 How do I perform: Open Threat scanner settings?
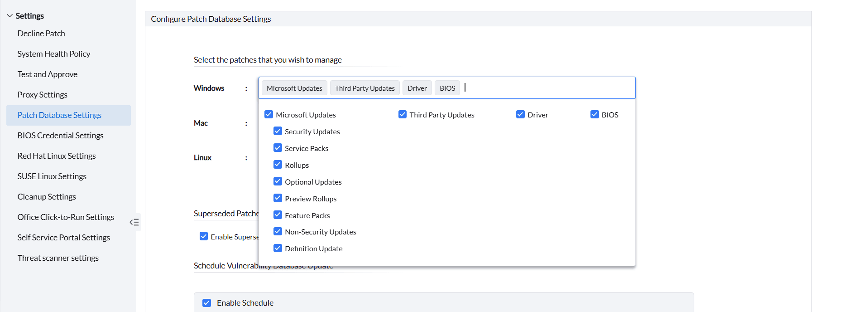pos(58,258)
